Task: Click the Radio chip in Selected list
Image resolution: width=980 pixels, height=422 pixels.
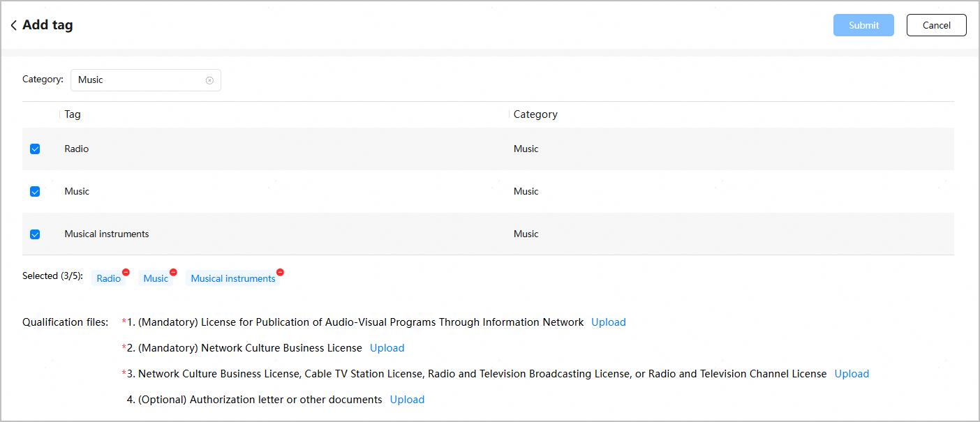Action: [109, 278]
